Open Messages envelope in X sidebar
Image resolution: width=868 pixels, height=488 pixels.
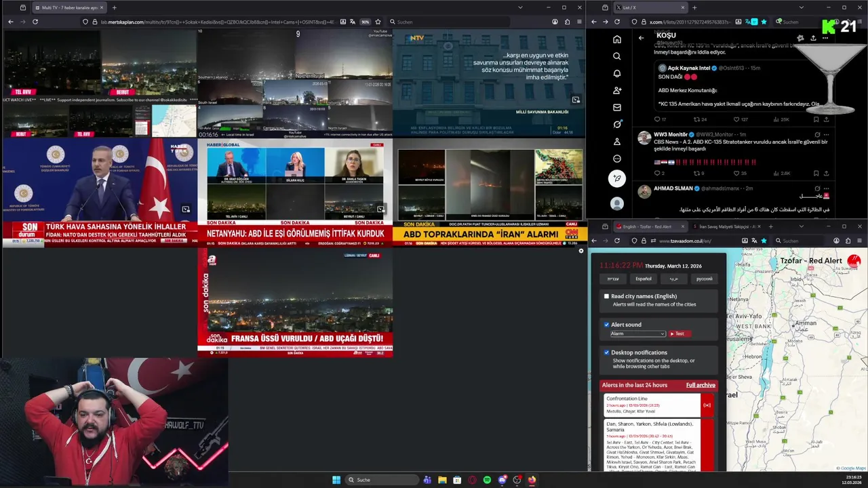click(616, 107)
